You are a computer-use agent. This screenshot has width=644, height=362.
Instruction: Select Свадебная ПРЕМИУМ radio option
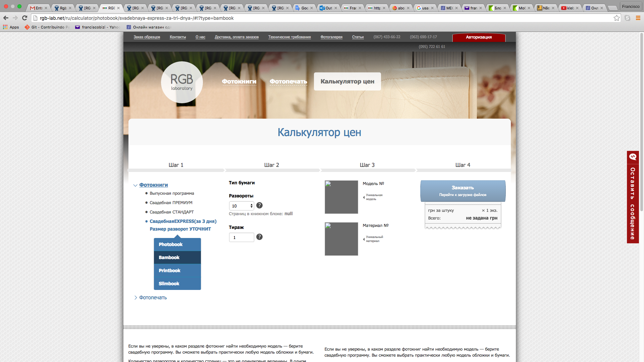point(171,203)
